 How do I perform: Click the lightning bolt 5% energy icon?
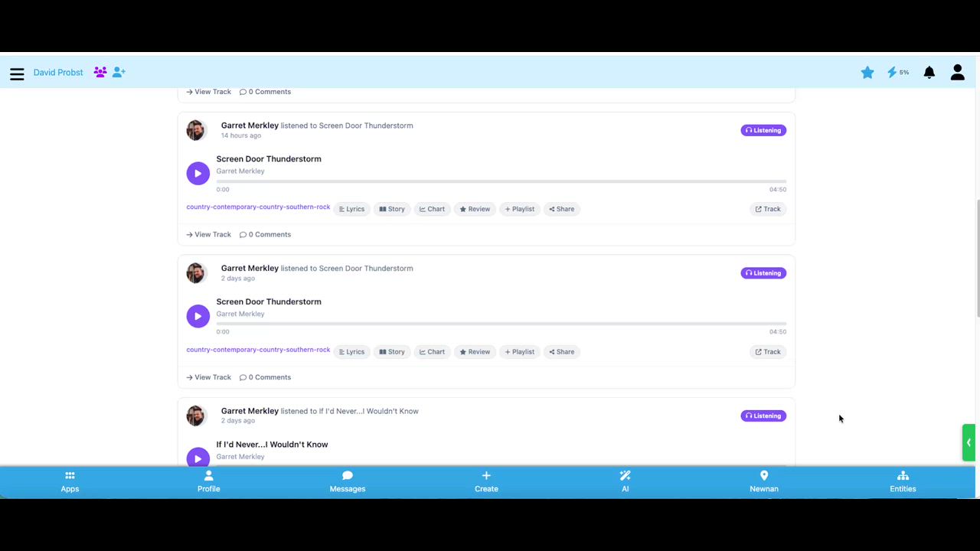[898, 73]
